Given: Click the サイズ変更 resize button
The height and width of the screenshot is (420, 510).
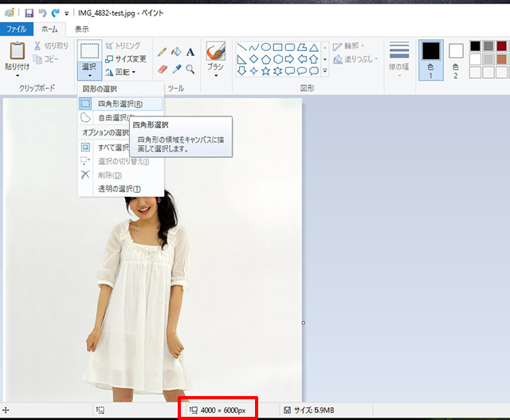Looking at the screenshot, I should tap(126, 58).
